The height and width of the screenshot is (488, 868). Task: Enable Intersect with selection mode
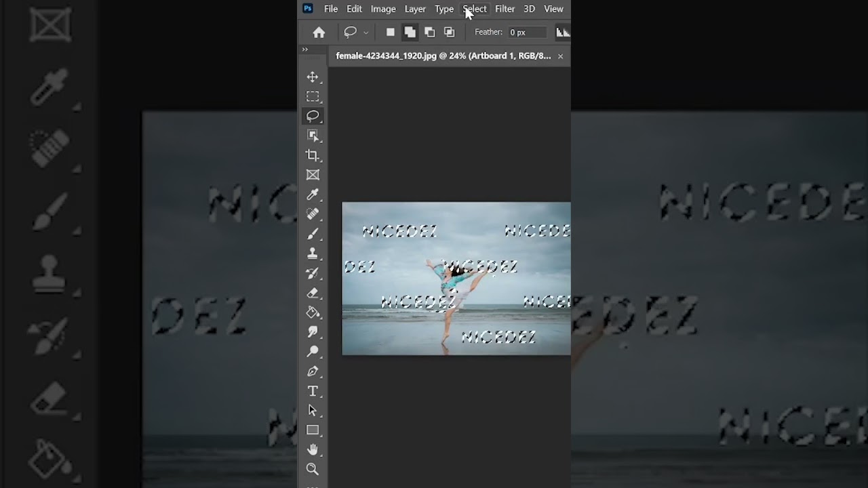tap(449, 32)
